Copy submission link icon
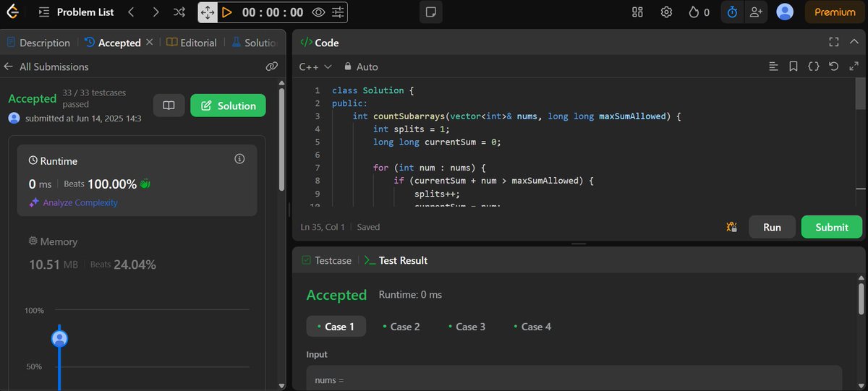Viewport: 868px width, 391px height. click(x=271, y=66)
